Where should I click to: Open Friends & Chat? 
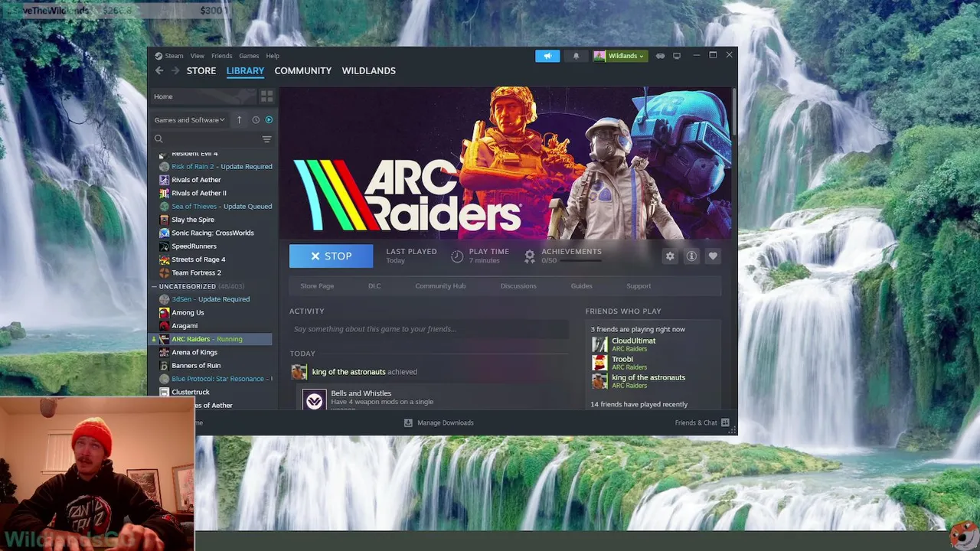[x=702, y=422]
